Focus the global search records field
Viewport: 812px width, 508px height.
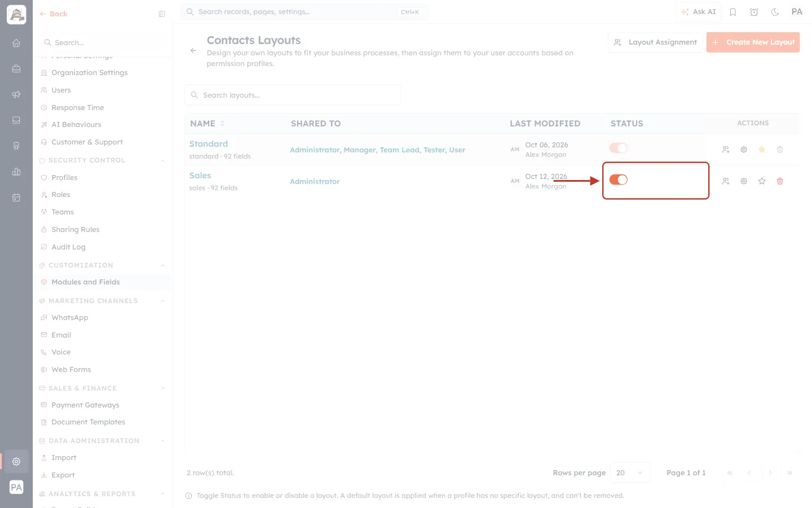304,12
